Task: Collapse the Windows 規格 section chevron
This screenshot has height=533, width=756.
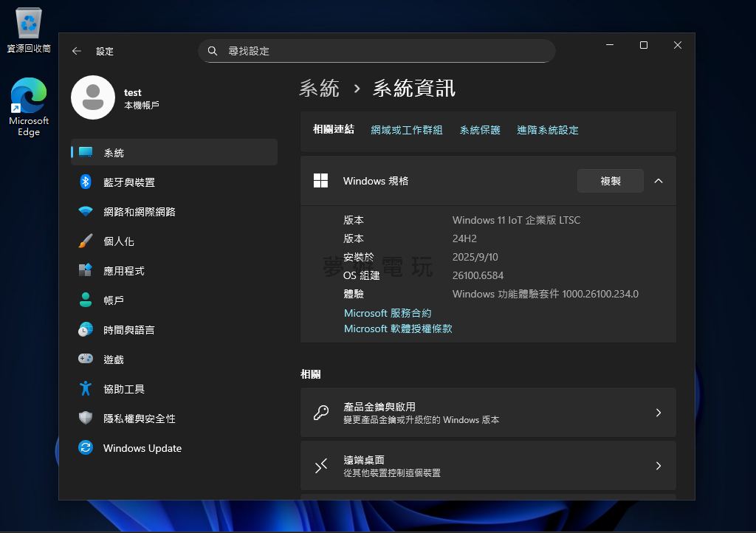Action: click(659, 181)
